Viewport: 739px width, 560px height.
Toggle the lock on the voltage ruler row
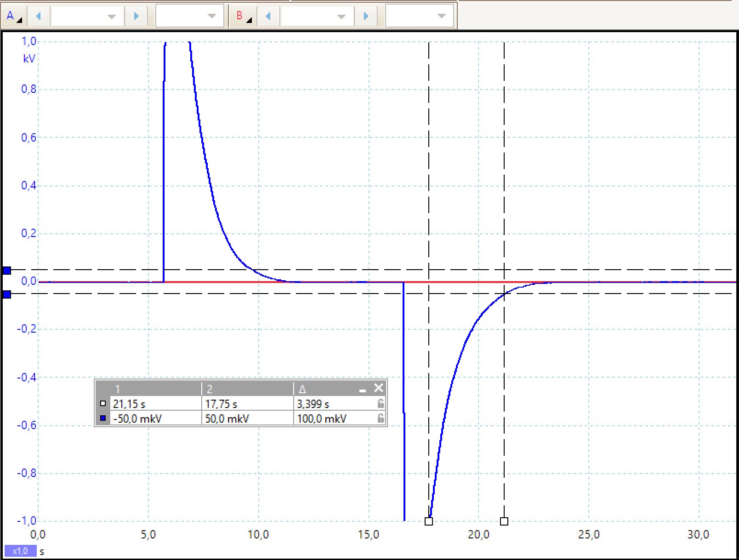[381, 418]
